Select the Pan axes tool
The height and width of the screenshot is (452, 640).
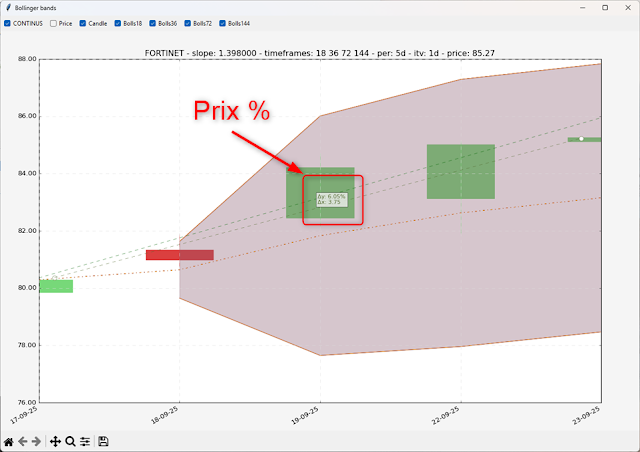point(55,441)
